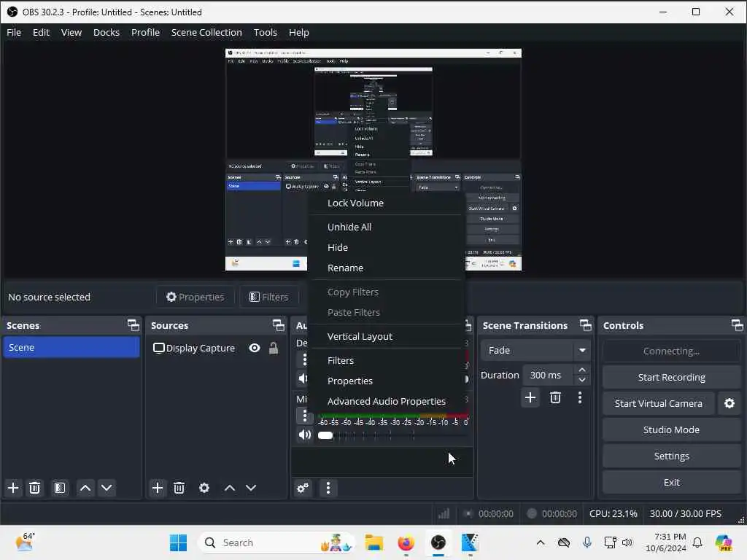Increase duration with up stepper arrow
This screenshot has width=747, height=560.
click(581, 370)
